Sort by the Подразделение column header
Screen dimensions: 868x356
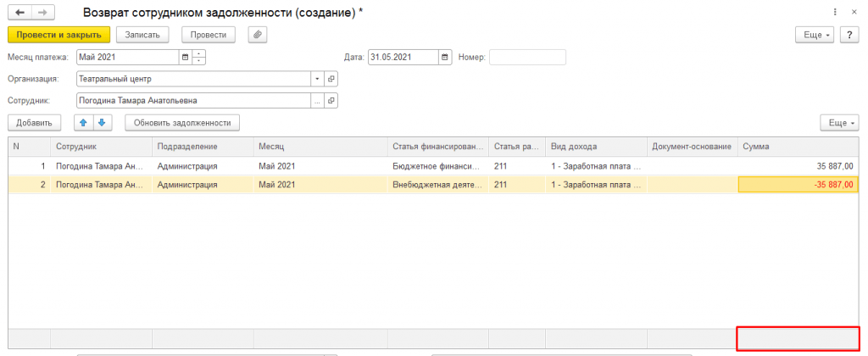click(x=203, y=147)
